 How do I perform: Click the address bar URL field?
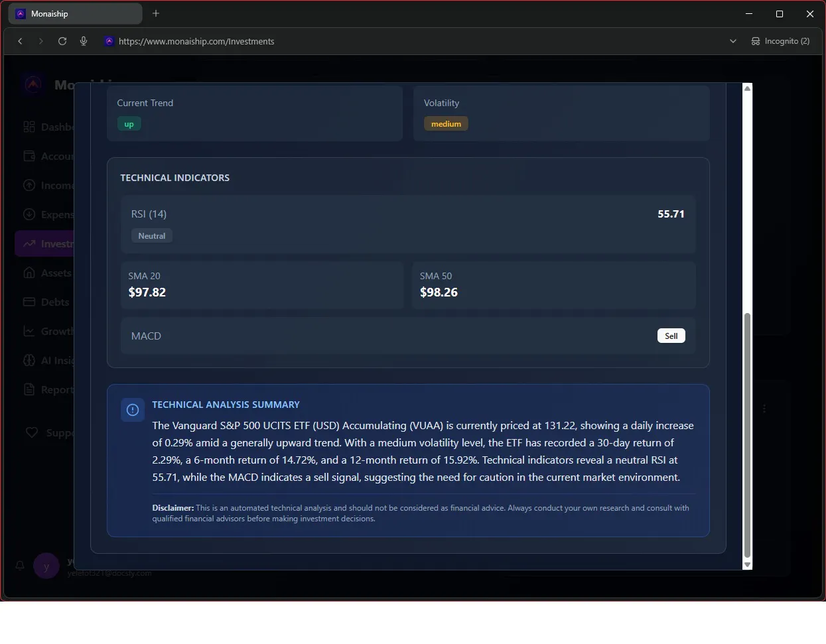click(196, 41)
